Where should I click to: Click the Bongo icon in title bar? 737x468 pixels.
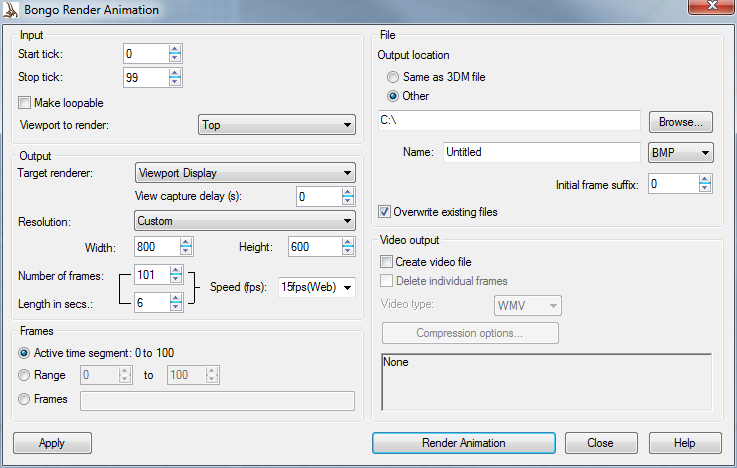pos(10,10)
